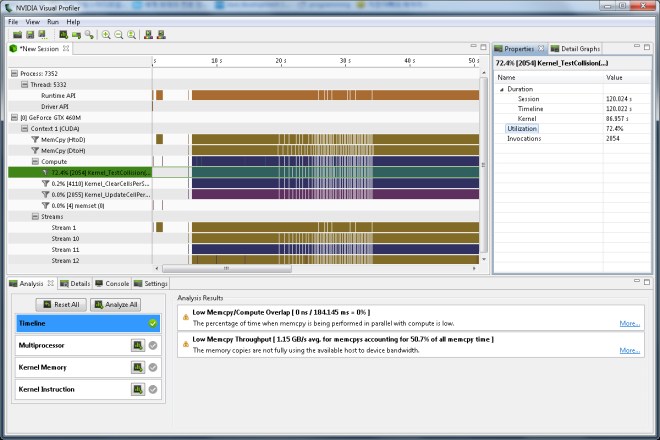The width and height of the screenshot is (660, 440).
Task: Click the filter icon beside MemCpy (HtoD)
Action: coord(35,139)
